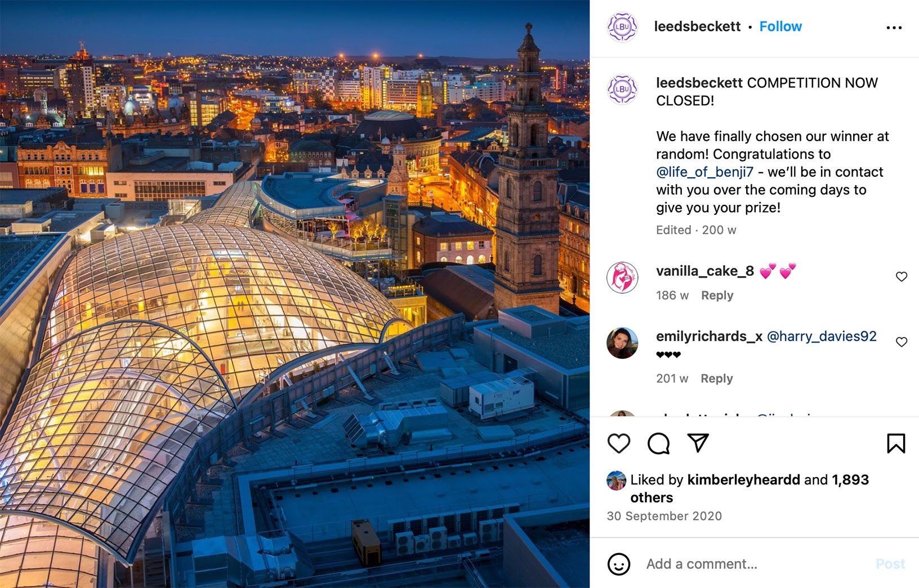Follow the leedsbeckett account
This screenshot has width=919, height=588.
pyautogui.click(x=780, y=26)
